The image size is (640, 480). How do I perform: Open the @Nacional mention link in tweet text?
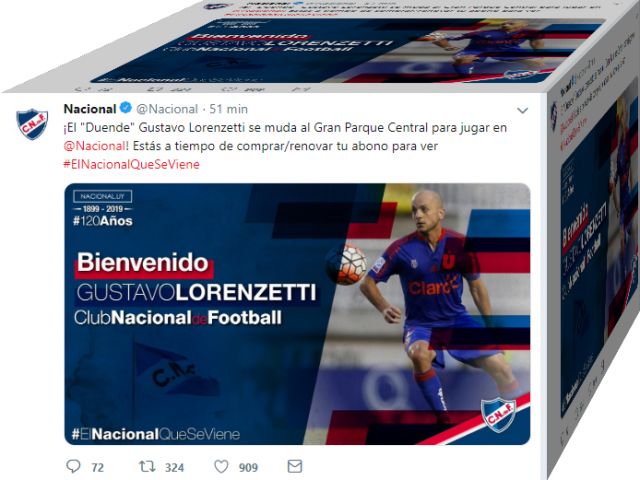tap(94, 146)
